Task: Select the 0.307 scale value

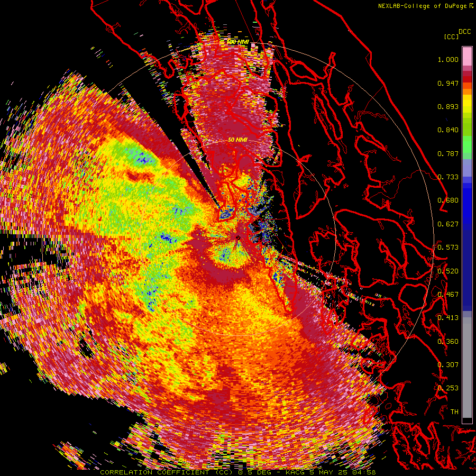Action: (448, 365)
